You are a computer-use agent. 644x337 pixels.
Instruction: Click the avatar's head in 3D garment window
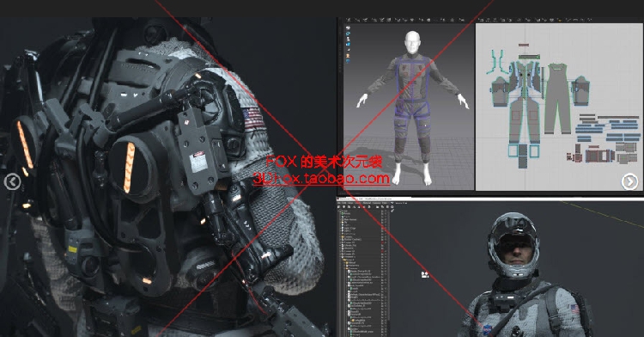[x=413, y=42]
